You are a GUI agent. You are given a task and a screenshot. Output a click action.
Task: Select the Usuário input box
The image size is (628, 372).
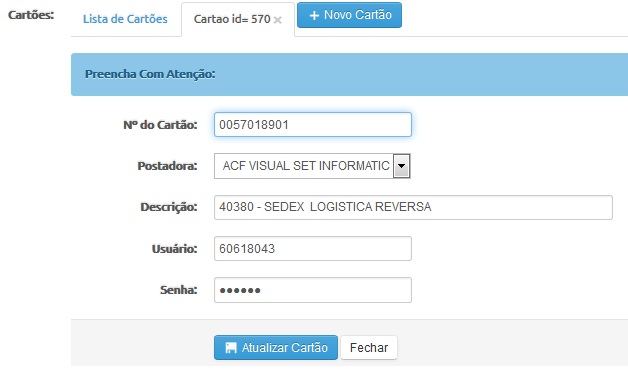pyautogui.click(x=313, y=249)
